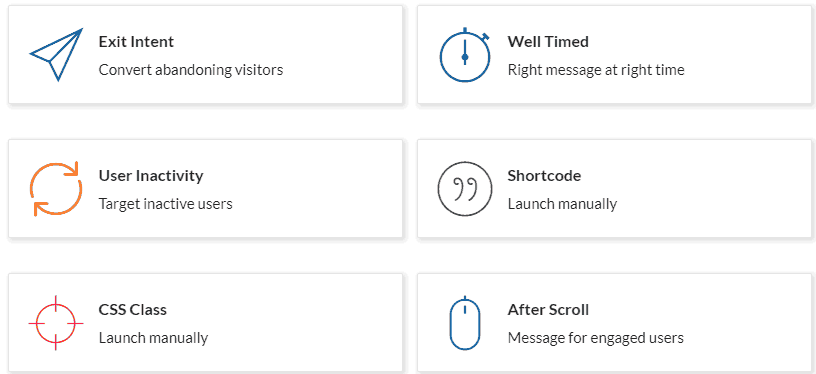Select the Well Timed title
Screen dimensions: 816x374
pos(548,42)
